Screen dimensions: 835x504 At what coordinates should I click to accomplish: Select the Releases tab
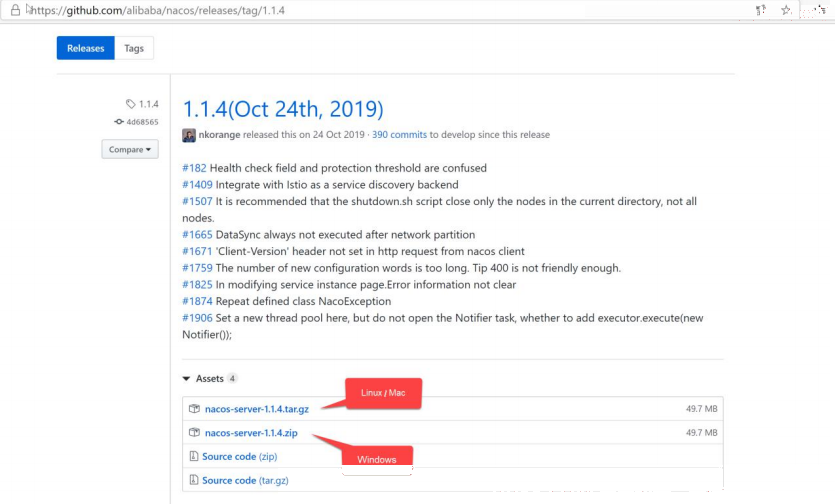(x=86, y=48)
